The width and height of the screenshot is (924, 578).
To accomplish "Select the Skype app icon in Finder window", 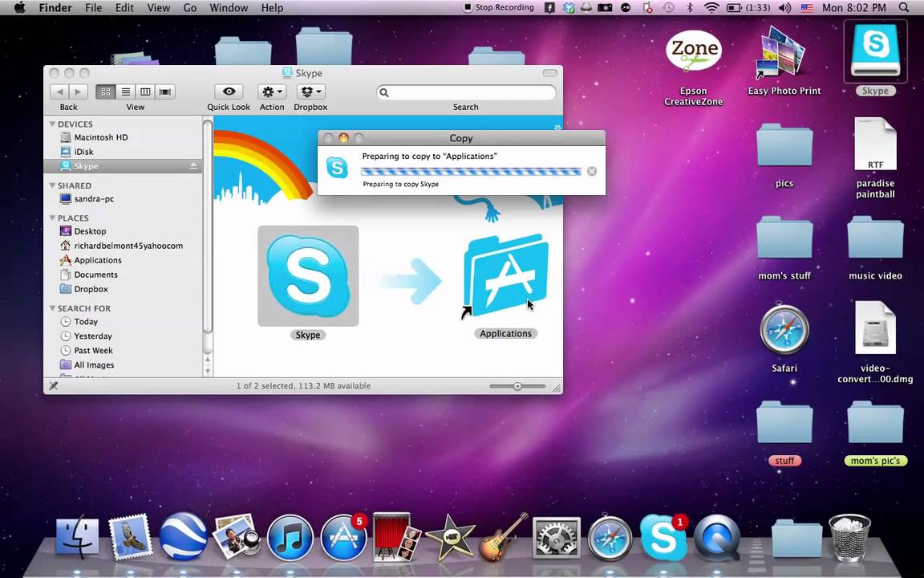I will point(308,276).
